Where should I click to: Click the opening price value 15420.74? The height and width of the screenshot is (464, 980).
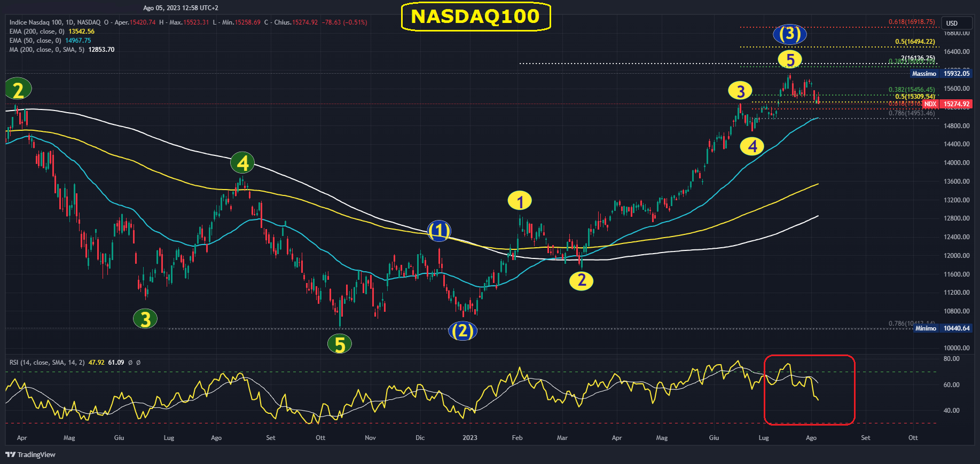click(x=143, y=22)
